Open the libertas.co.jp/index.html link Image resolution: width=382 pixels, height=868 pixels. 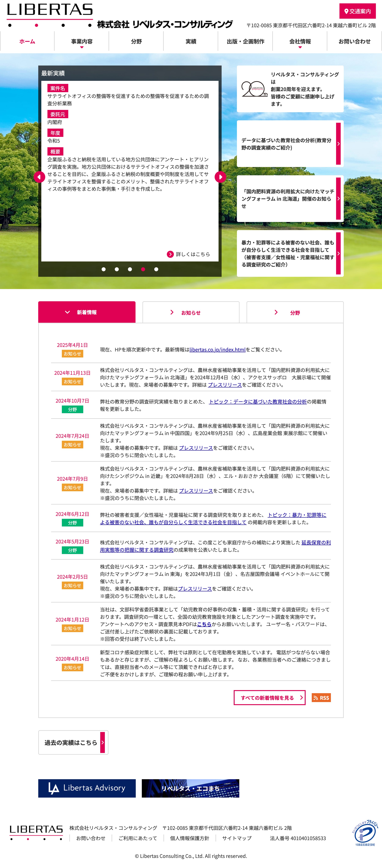click(217, 350)
